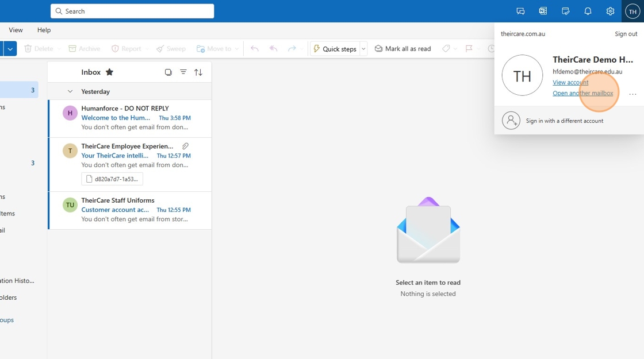644x359 pixels.
Task: Open the Teams chat icon in header
Action: point(520,11)
